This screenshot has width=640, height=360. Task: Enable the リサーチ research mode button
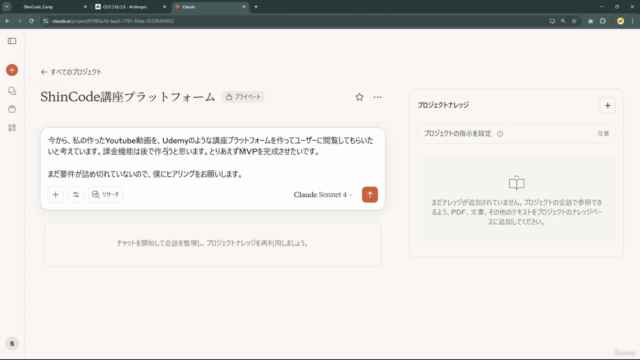click(x=105, y=195)
